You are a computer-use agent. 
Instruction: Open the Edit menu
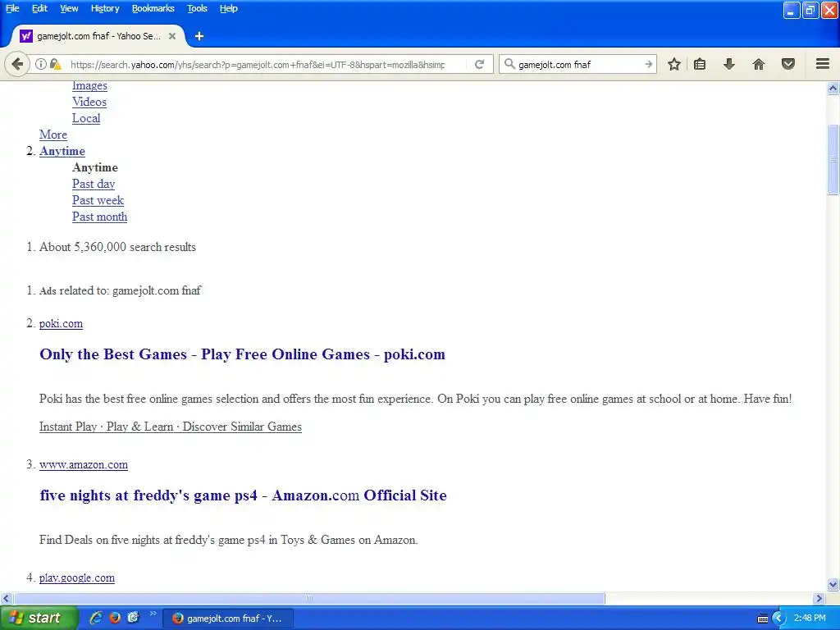[39, 8]
